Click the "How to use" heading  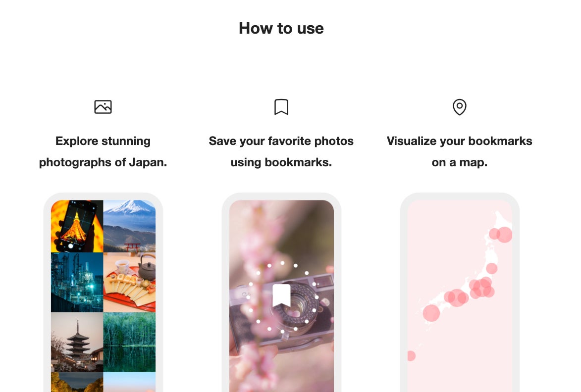tap(281, 28)
